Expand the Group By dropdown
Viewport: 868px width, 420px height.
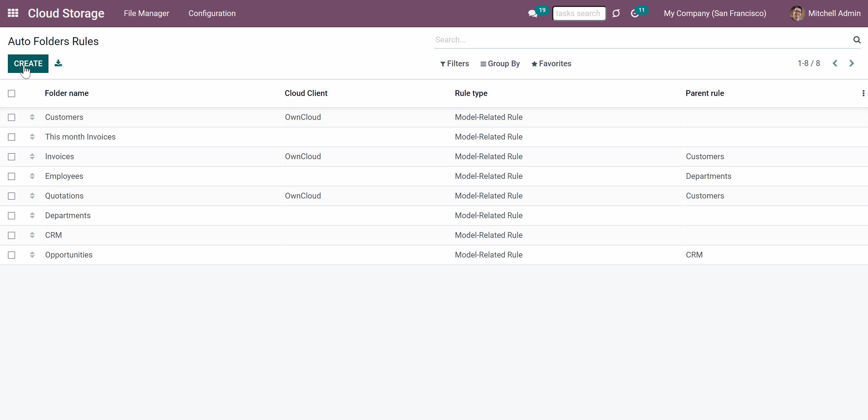(x=500, y=64)
